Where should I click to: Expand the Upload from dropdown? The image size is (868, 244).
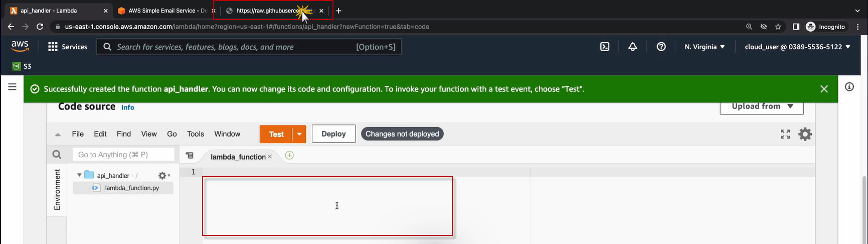click(x=761, y=106)
